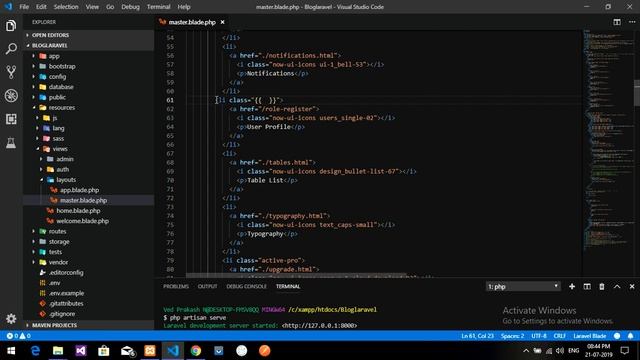
Task: Launch Microsoft Edge from the taskbar
Action: click(x=35, y=351)
